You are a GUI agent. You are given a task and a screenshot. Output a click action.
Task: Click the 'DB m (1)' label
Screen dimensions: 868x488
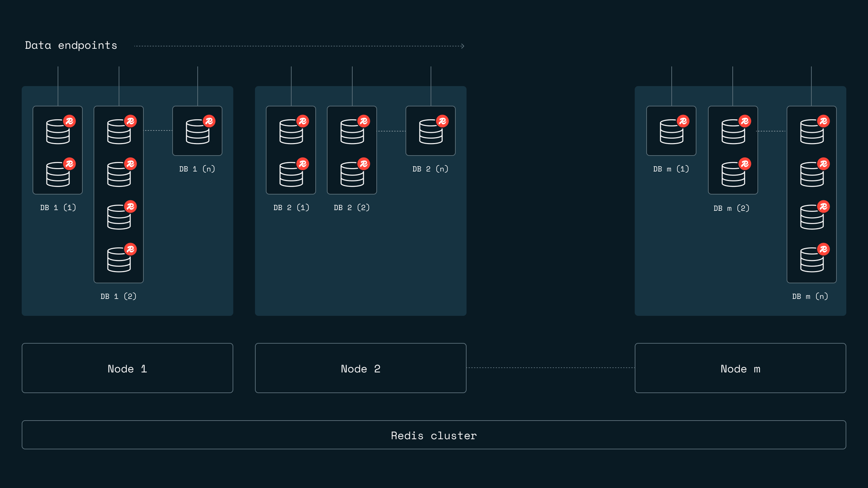(671, 169)
